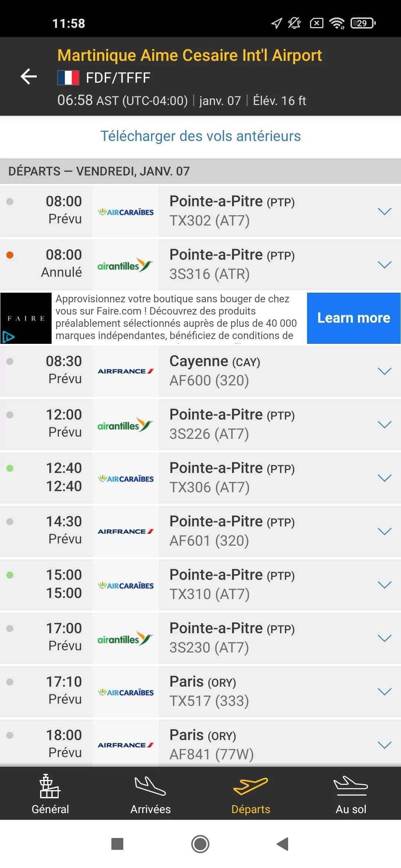Image resolution: width=401 pixels, height=868 pixels.
Task: Expand AF841 Paris ORY flight chevron
Action: click(385, 745)
